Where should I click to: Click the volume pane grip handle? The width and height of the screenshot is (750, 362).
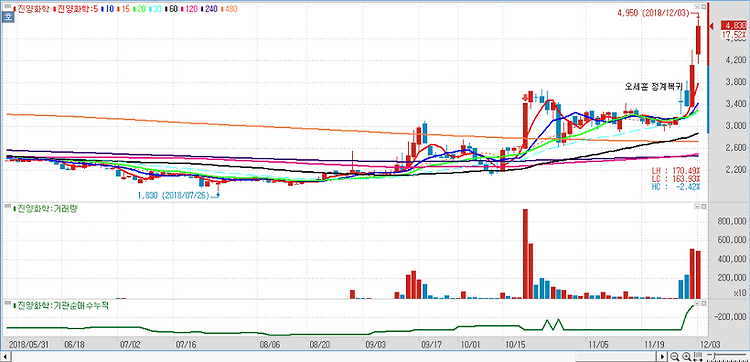coord(8,206)
